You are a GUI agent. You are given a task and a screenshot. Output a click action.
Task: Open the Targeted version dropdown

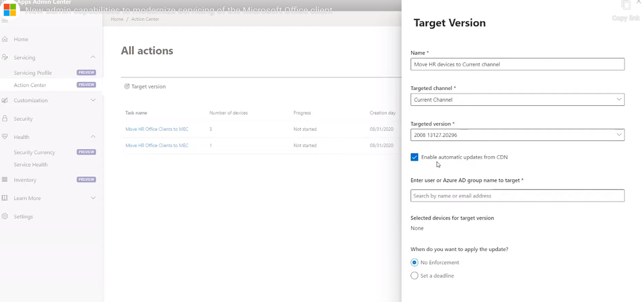517,135
